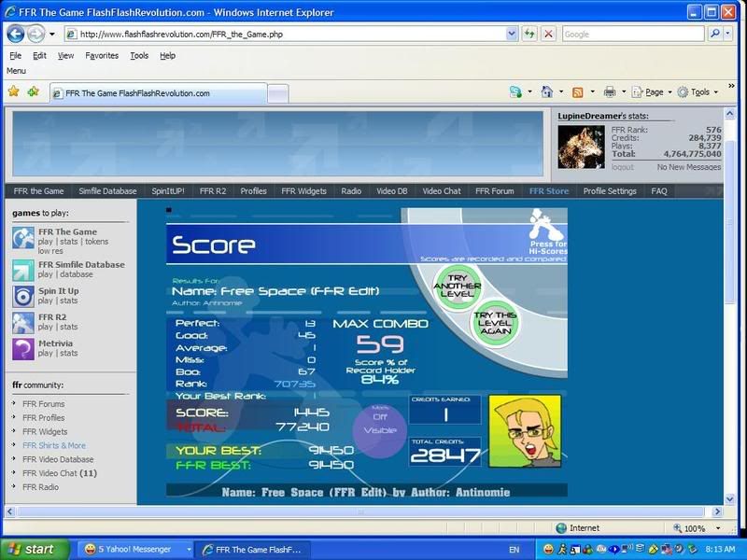Click the IE Refresh button
This screenshot has width=747, height=560.
(x=529, y=34)
